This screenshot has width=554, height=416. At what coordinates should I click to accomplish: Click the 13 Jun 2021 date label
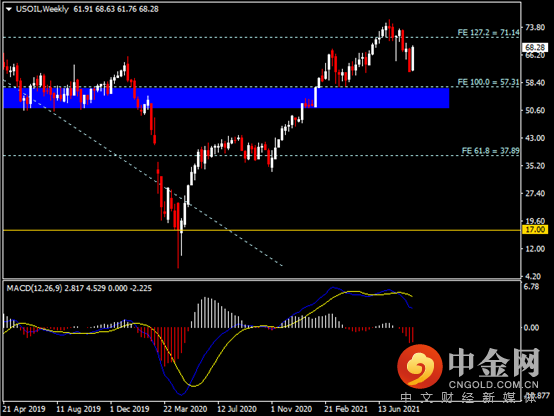pos(399,409)
